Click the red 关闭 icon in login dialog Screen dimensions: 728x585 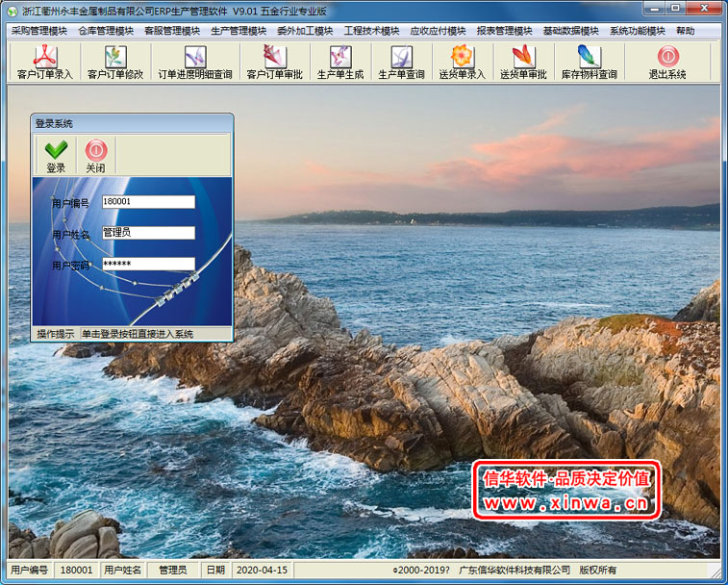pyautogui.click(x=95, y=156)
